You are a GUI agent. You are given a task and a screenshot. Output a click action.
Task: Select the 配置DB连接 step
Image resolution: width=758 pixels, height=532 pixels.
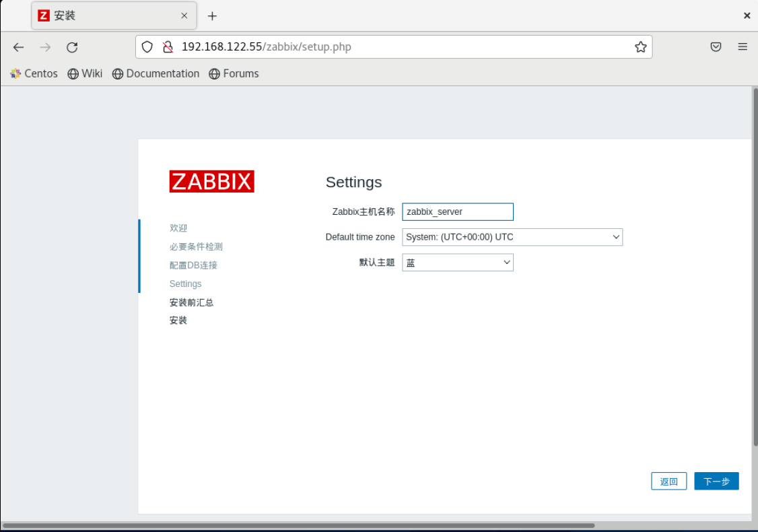(x=193, y=265)
